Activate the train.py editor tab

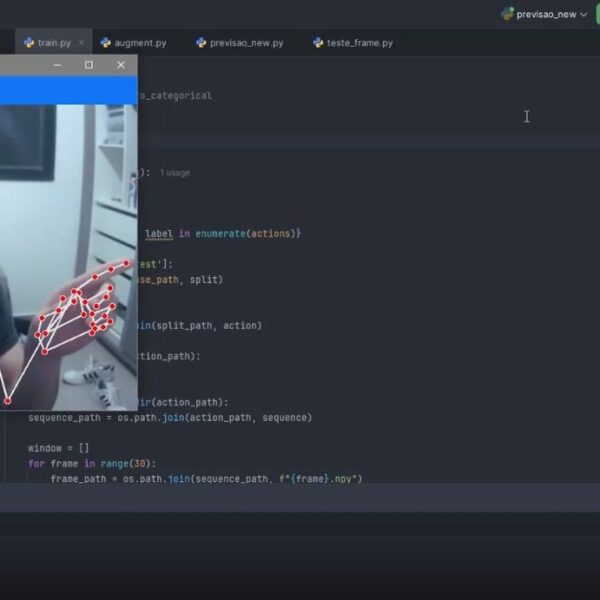(53, 43)
